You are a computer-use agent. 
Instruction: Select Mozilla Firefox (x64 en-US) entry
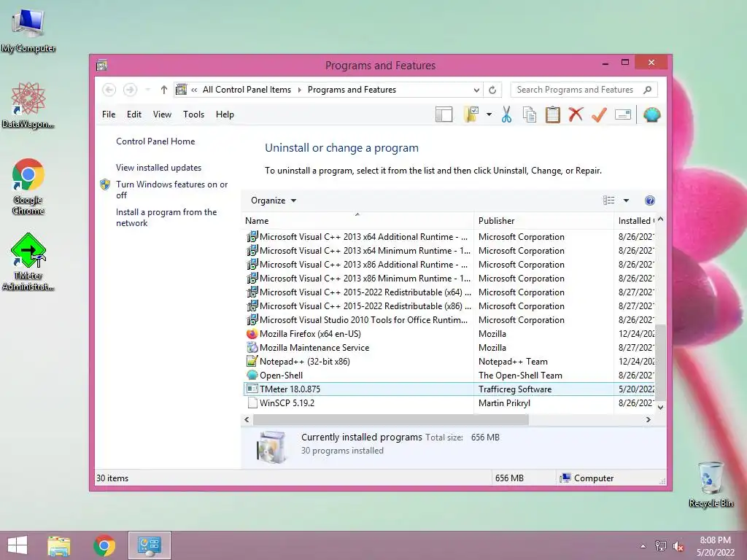click(449, 334)
